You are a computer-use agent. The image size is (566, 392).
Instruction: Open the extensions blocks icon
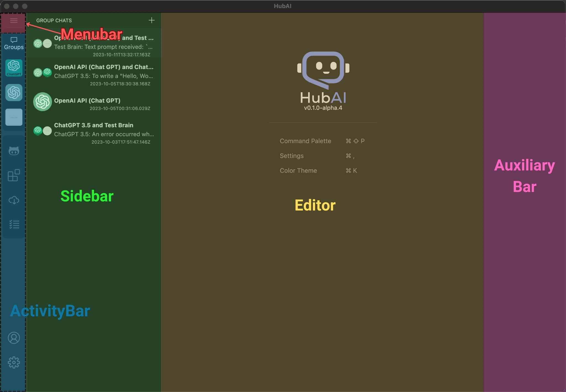[x=14, y=175]
